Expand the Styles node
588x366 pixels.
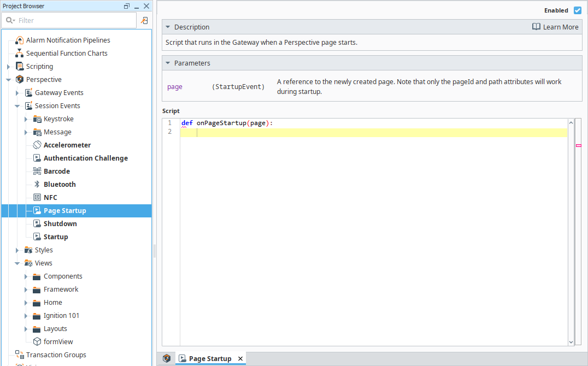click(x=17, y=250)
